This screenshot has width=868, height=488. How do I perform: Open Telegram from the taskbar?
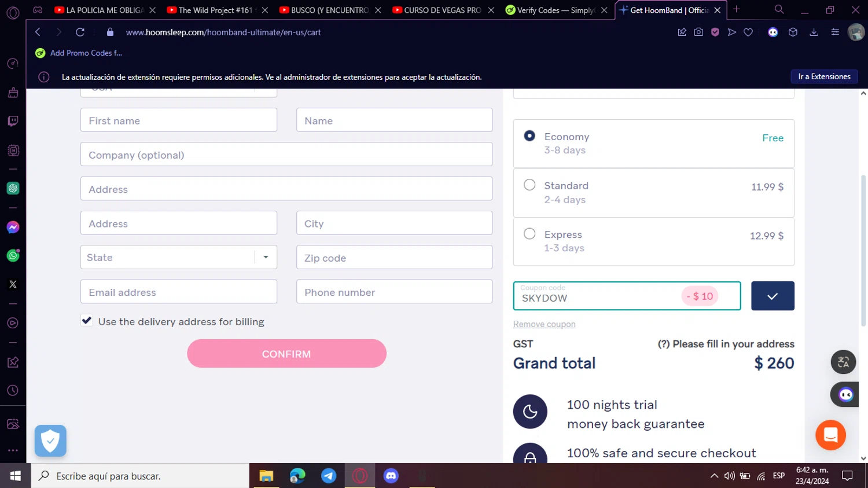(329, 476)
